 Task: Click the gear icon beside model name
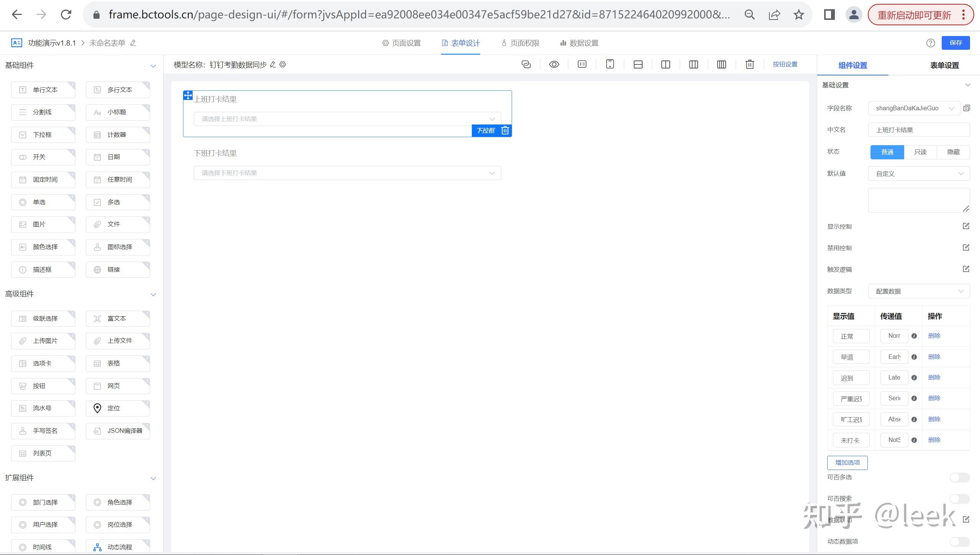283,64
